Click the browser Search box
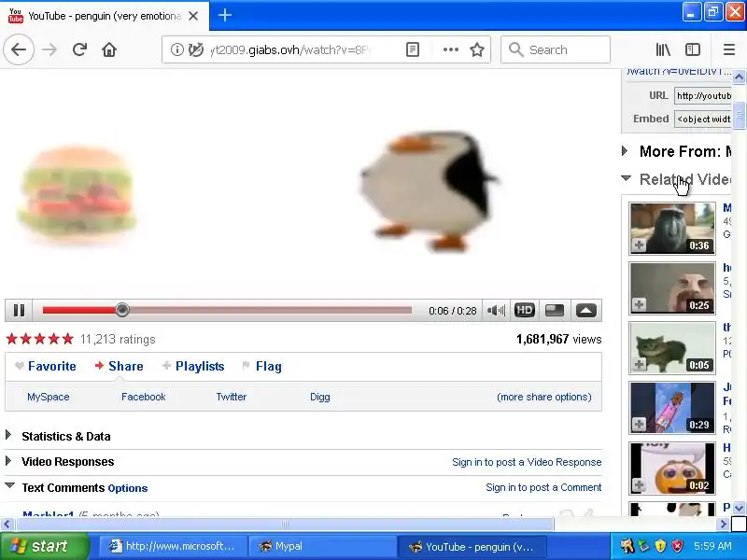This screenshot has height=560, width=747. click(556, 49)
